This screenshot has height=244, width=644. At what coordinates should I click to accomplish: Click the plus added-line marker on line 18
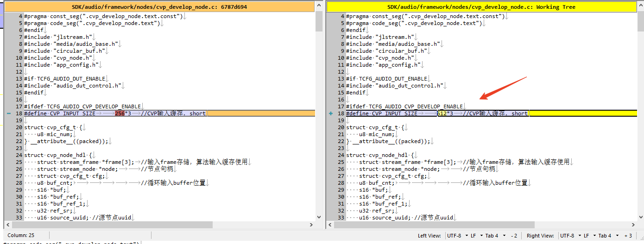[x=331, y=113]
